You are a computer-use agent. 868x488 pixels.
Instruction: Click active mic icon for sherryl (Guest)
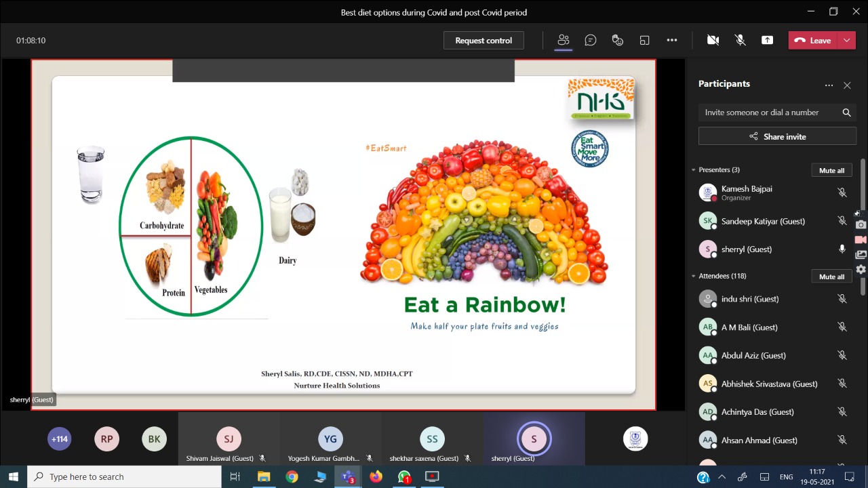[x=842, y=249]
